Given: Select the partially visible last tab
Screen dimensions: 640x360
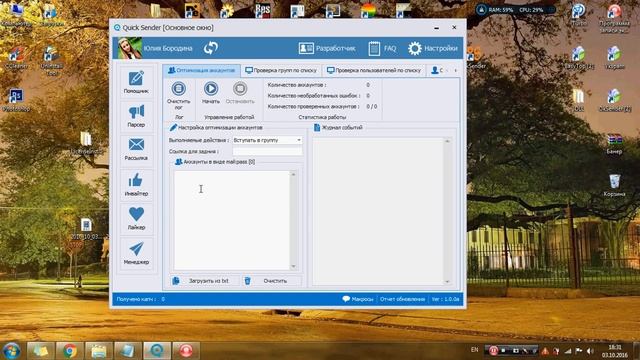Looking at the screenshot, I should click(438, 70).
